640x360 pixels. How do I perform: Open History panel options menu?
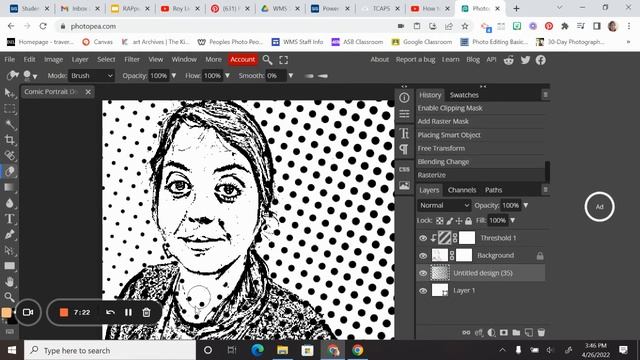click(545, 95)
